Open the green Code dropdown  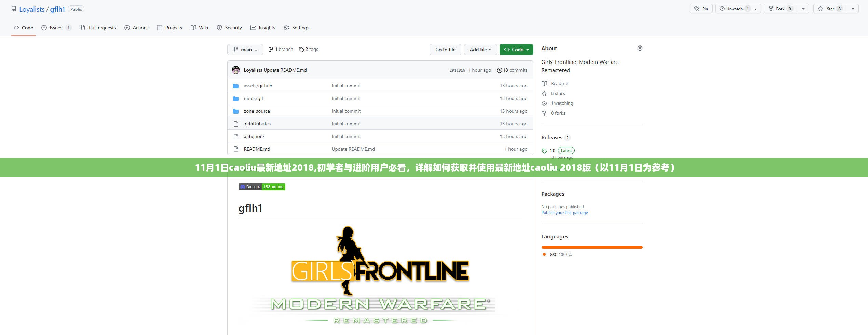click(516, 50)
